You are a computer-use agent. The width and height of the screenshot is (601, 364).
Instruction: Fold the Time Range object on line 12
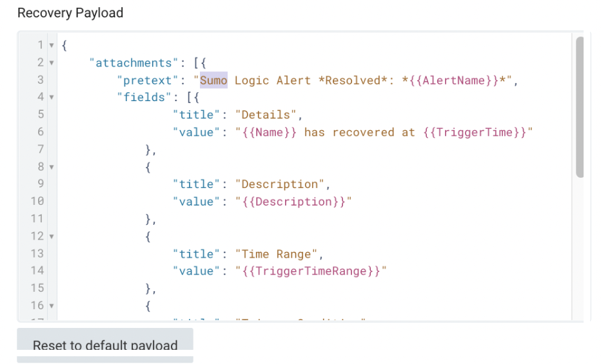[x=52, y=237]
